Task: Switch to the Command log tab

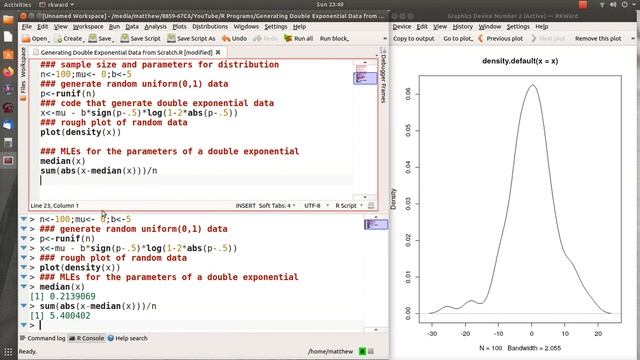Action: coord(42,338)
